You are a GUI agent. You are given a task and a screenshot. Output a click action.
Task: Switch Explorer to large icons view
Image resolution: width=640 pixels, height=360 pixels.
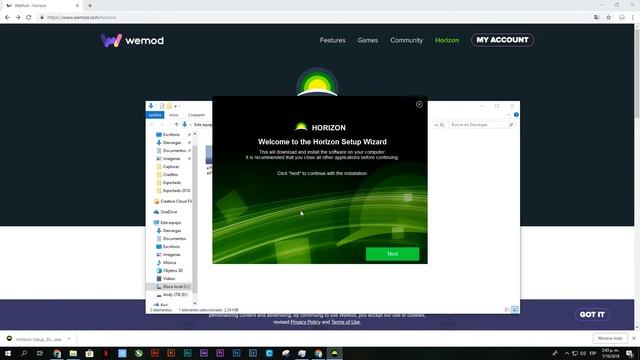click(x=515, y=310)
